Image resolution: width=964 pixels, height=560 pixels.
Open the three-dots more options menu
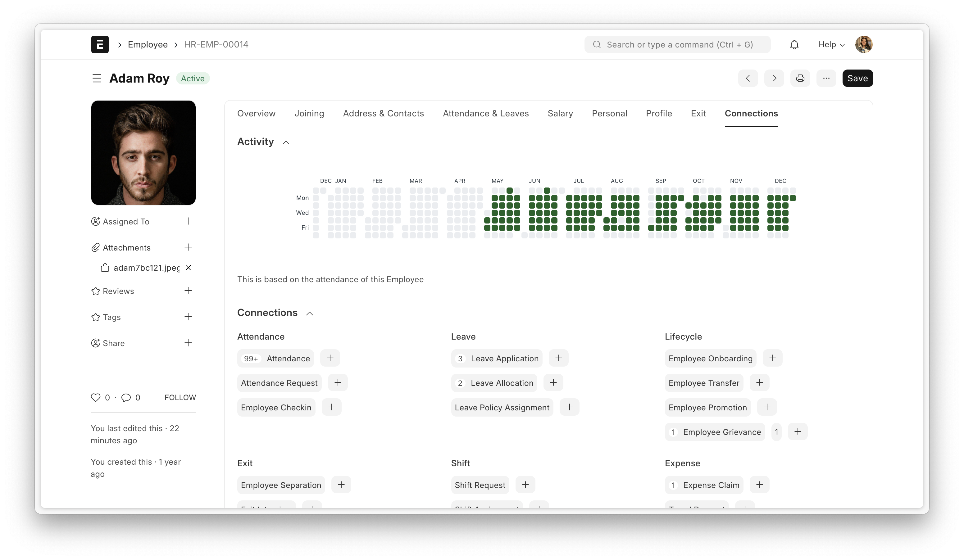(826, 78)
